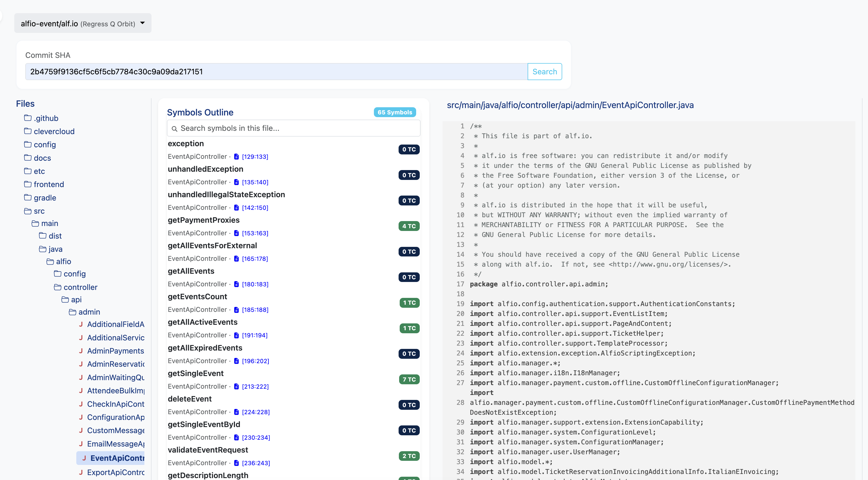Click code line 17 package declaration
Screen dimensions: 868x480
click(539, 284)
